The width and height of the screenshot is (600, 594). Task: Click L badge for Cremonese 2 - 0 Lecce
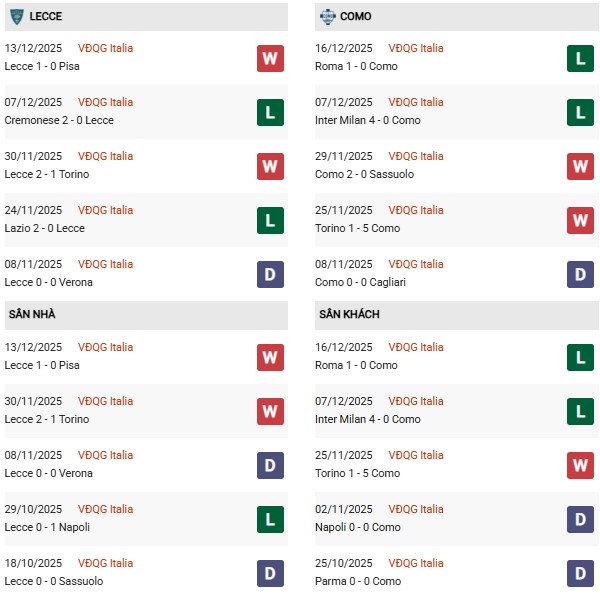tap(270, 112)
